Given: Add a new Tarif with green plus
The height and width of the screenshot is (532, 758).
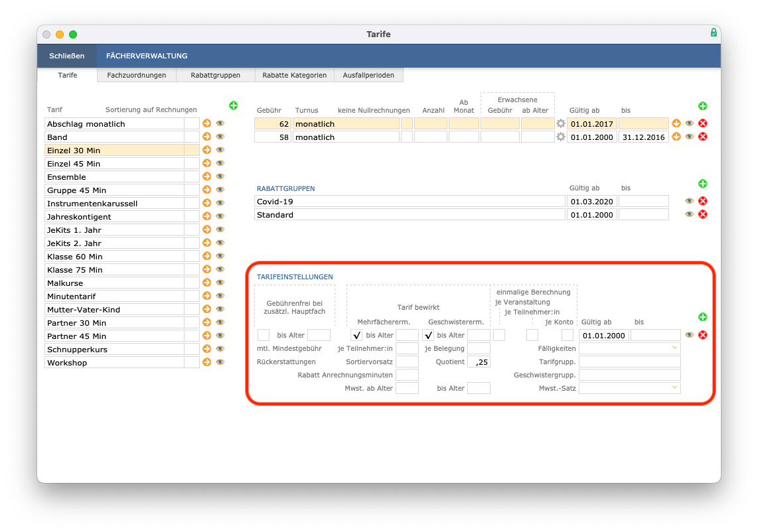Looking at the screenshot, I should 234,105.
